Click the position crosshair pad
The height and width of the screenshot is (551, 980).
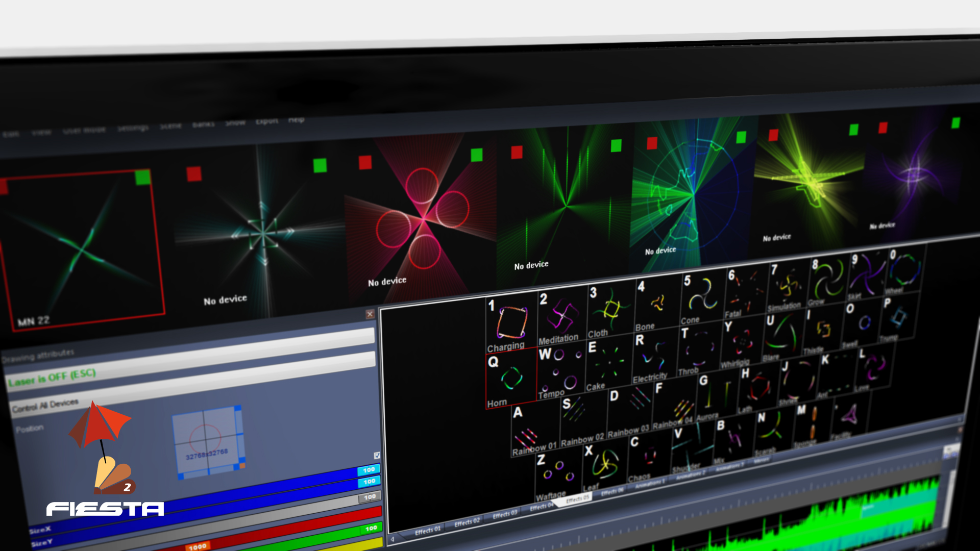[206, 440]
